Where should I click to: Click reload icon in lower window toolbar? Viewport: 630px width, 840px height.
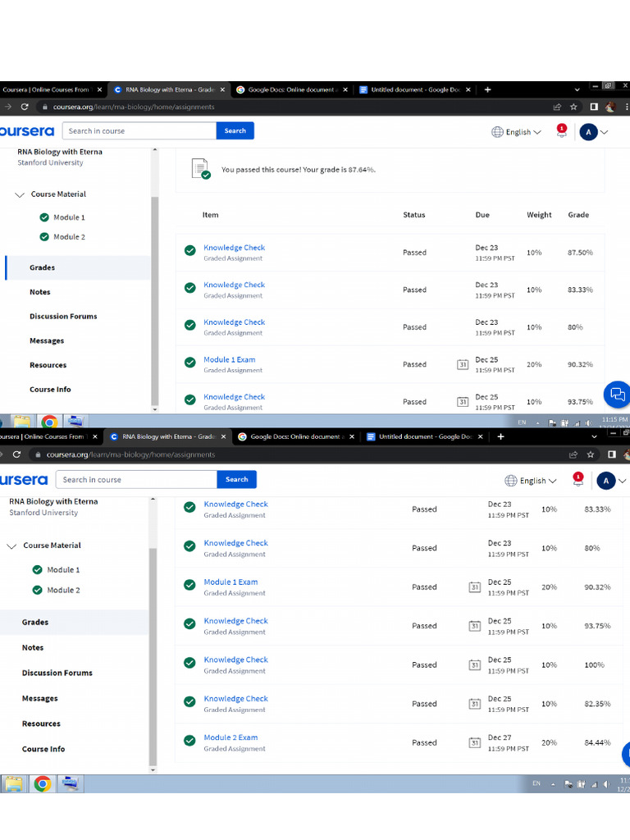16,454
